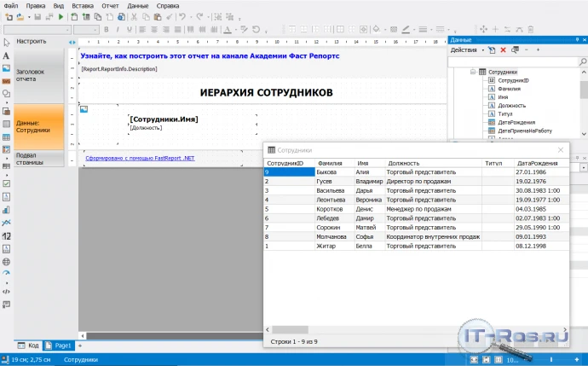Open the fill color dropdown arrow
588x366 pixels.
click(384, 30)
